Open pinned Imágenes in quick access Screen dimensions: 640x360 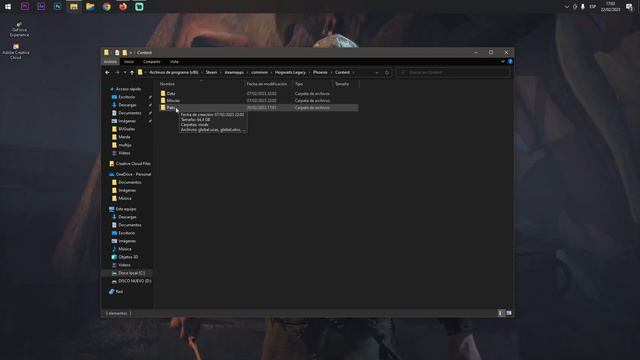click(127, 121)
